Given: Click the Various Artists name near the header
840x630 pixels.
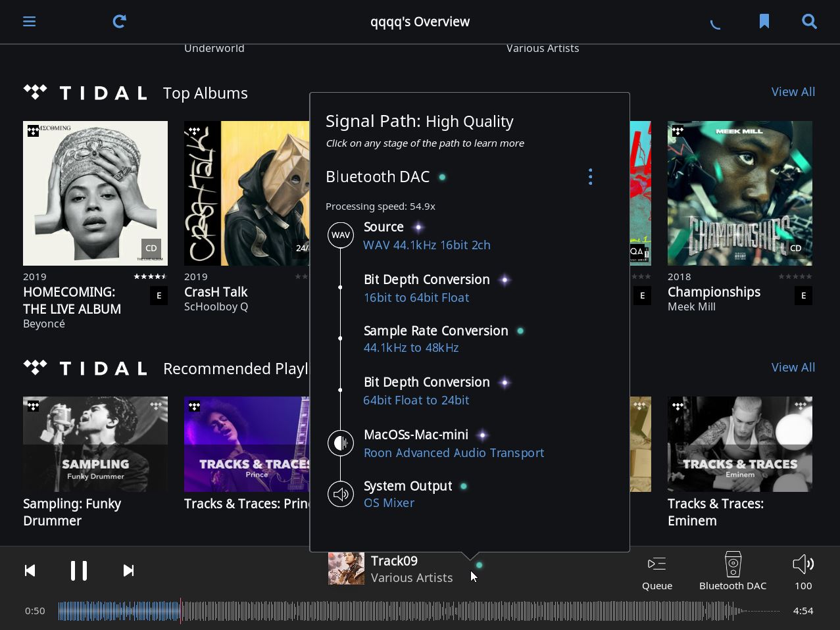Looking at the screenshot, I should [543, 48].
